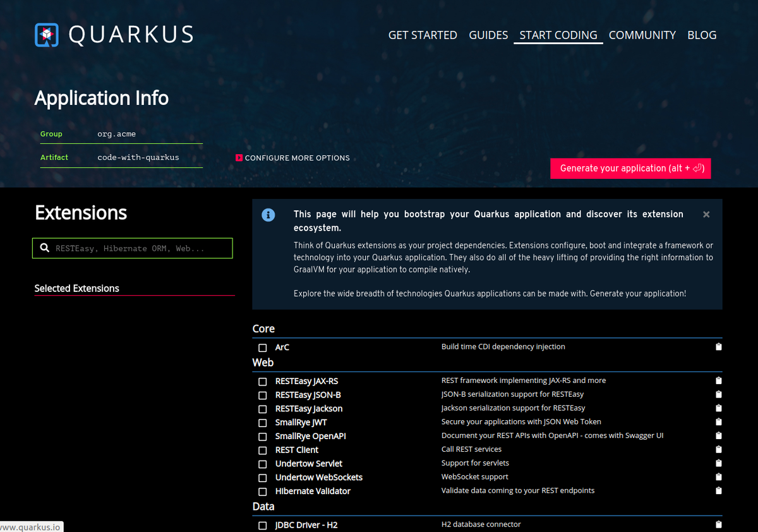This screenshot has width=758, height=532.
Task: Tick the Hibernate Validator checkbox
Action: click(263, 492)
